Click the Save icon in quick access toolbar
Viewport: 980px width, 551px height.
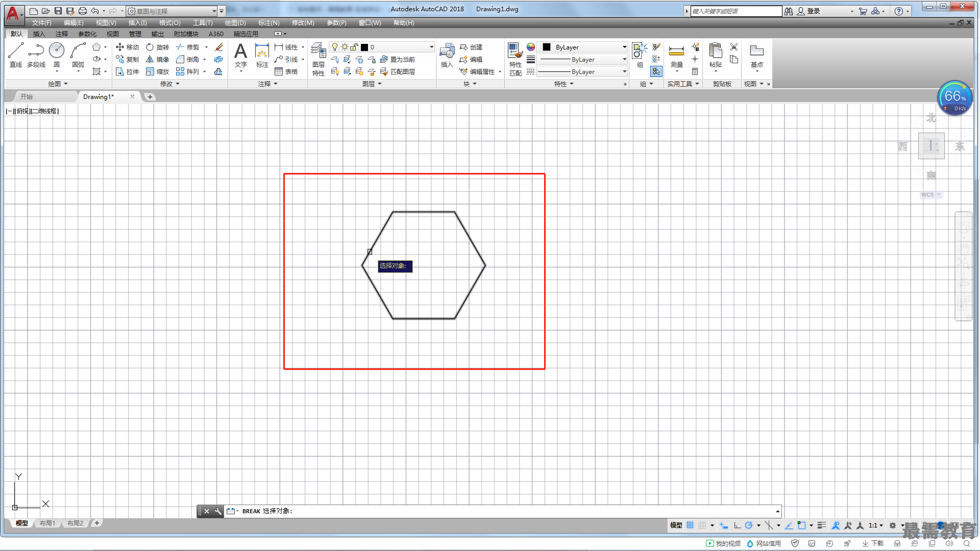(58, 11)
